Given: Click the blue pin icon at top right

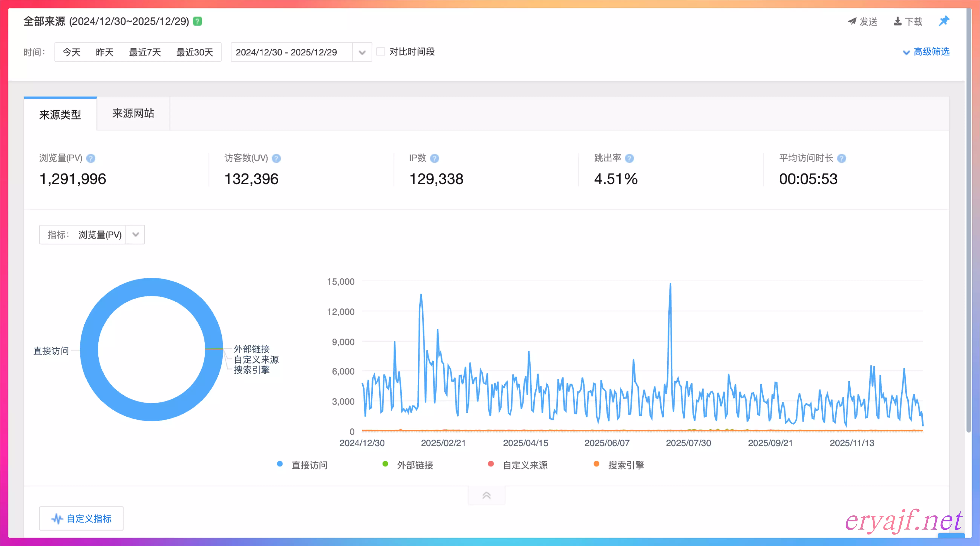Looking at the screenshot, I should pos(944,21).
